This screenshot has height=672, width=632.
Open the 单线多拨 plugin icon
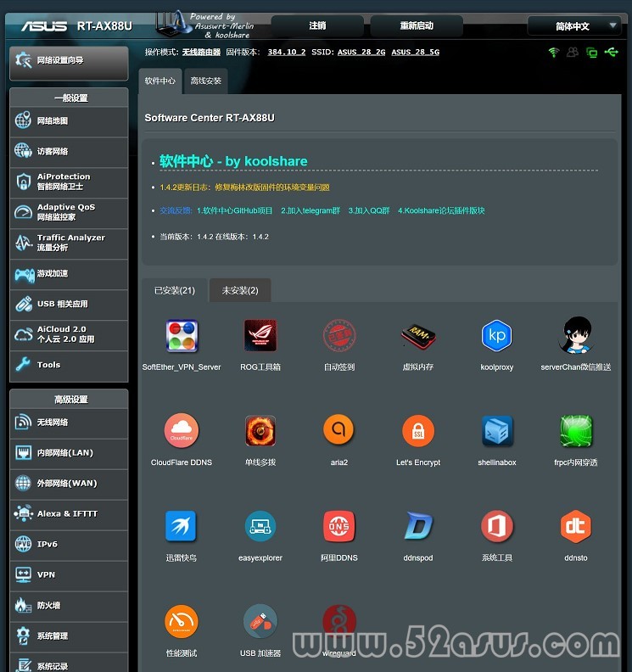click(260, 431)
